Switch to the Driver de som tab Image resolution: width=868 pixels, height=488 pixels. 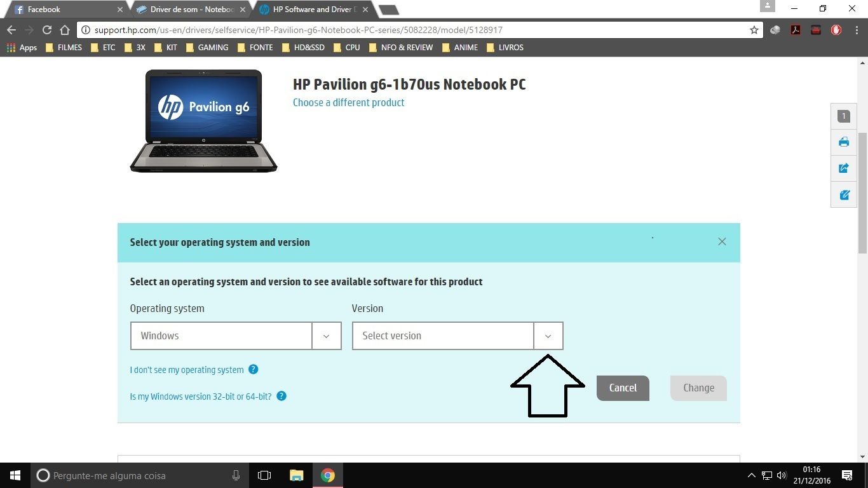click(x=191, y=10)
